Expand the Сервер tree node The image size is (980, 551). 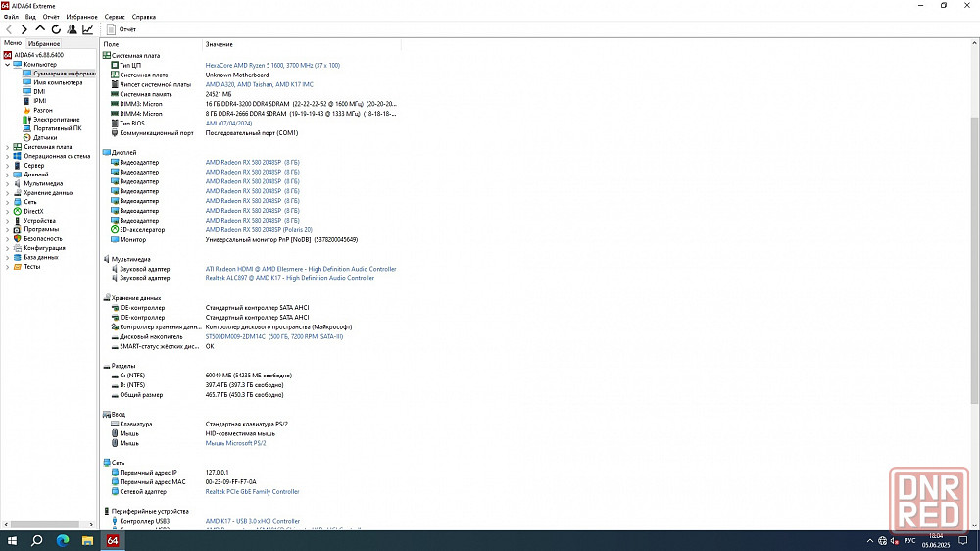8,165
